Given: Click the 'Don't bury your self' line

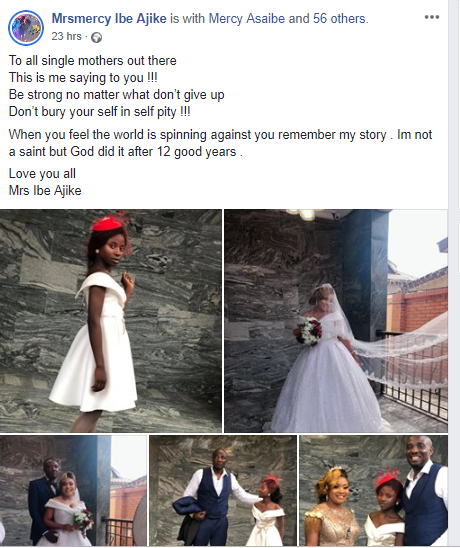Looking at the screenshot, I should click(x=100, y=112).
